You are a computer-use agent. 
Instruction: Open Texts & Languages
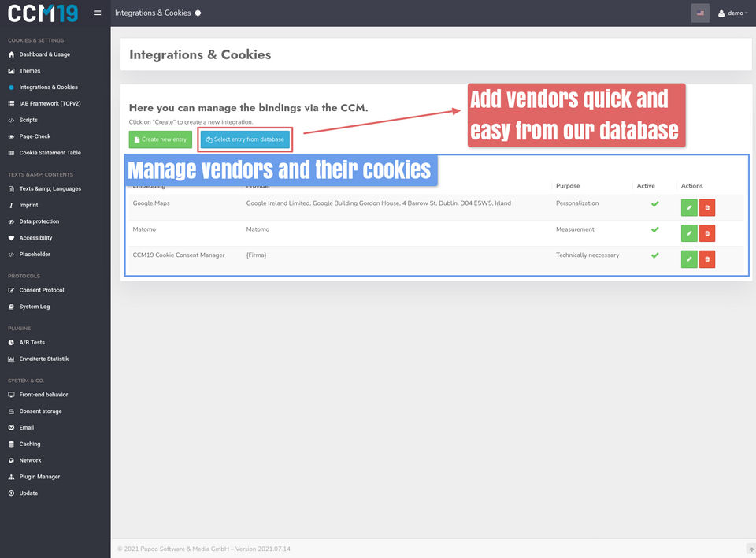pyautogui.click(x=50, y=188)
